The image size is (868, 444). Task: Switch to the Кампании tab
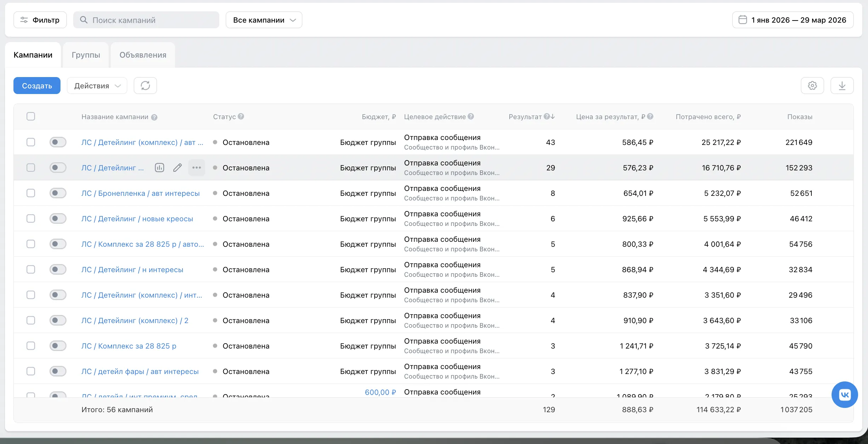(33, 55)
